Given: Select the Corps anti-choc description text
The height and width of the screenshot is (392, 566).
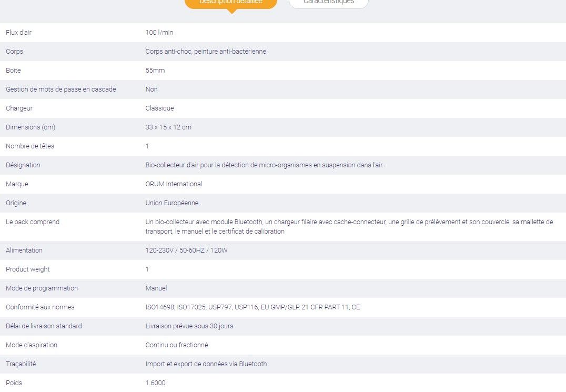Looking at the screenshot, I should 206,52.
